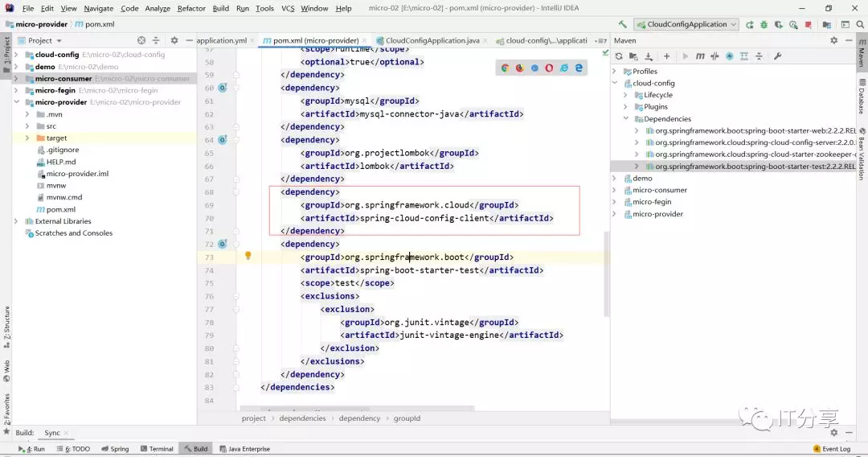This screenshot has width=868, height=457.
Task: Open Project panel gear settings
Action: 174,40
